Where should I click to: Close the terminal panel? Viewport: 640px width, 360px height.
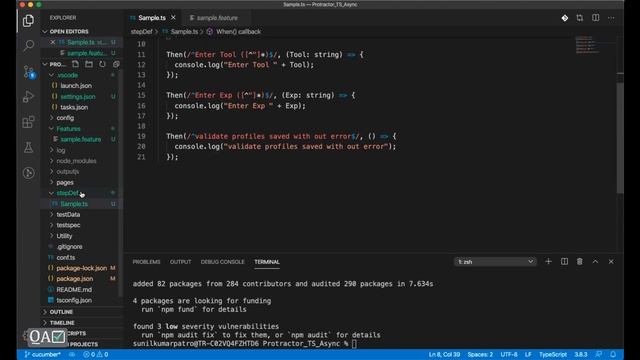pyautogui.click(x=611, y=262)
